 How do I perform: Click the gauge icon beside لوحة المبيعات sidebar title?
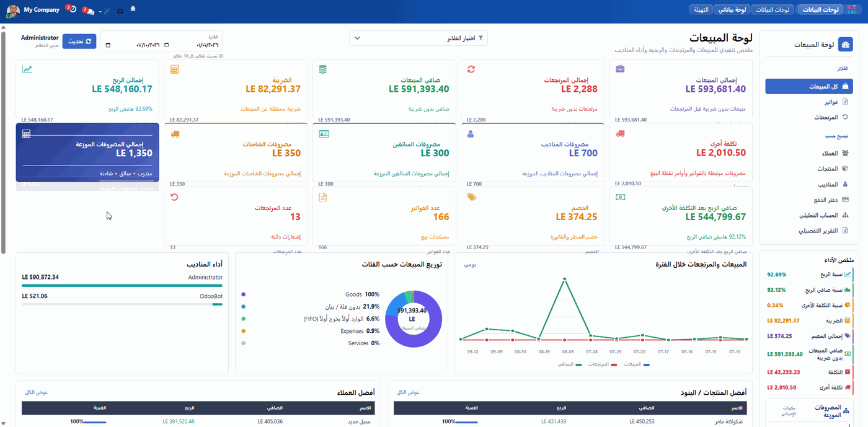846,45
